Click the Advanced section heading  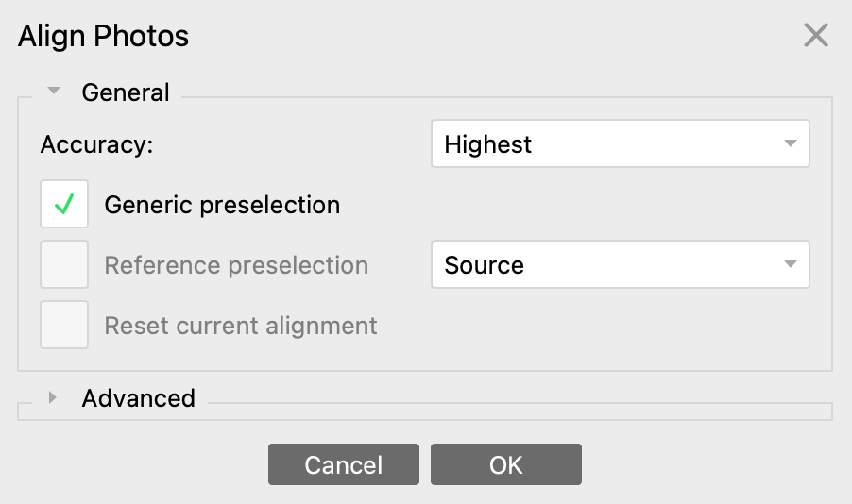138,398
